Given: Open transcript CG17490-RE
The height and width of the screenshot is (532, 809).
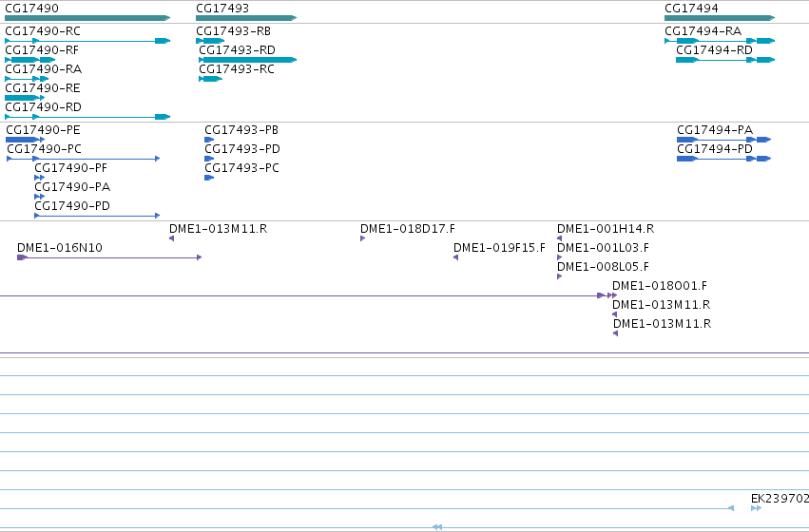Looking at the screenshot, I should (x=43, y=88).
